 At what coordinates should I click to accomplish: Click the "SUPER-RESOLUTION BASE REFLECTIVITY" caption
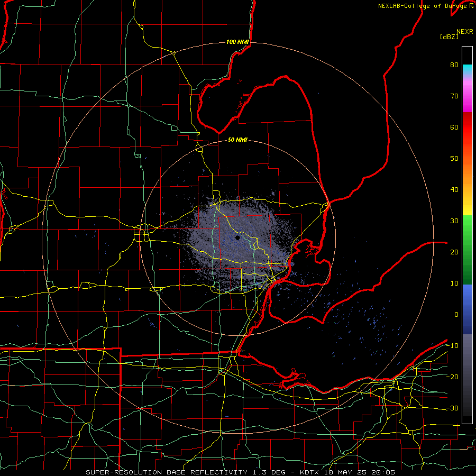167,472
